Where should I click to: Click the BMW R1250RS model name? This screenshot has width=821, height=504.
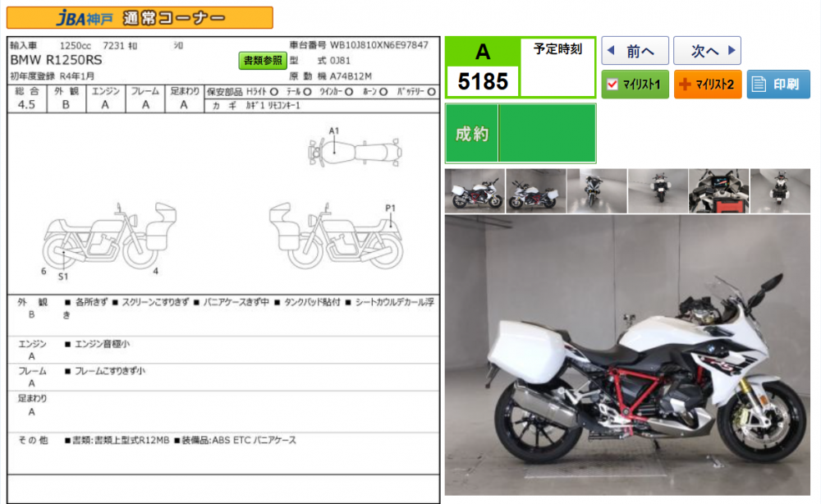(x=57, y=60)
